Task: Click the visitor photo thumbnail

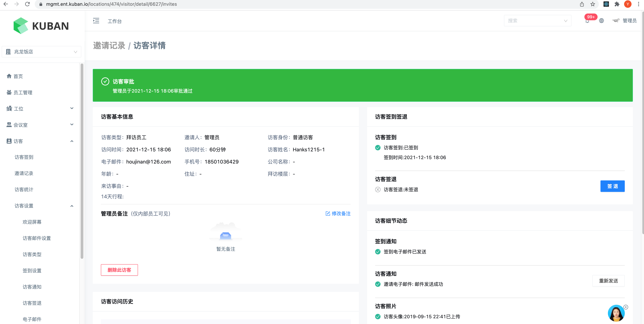Action: 616,313
